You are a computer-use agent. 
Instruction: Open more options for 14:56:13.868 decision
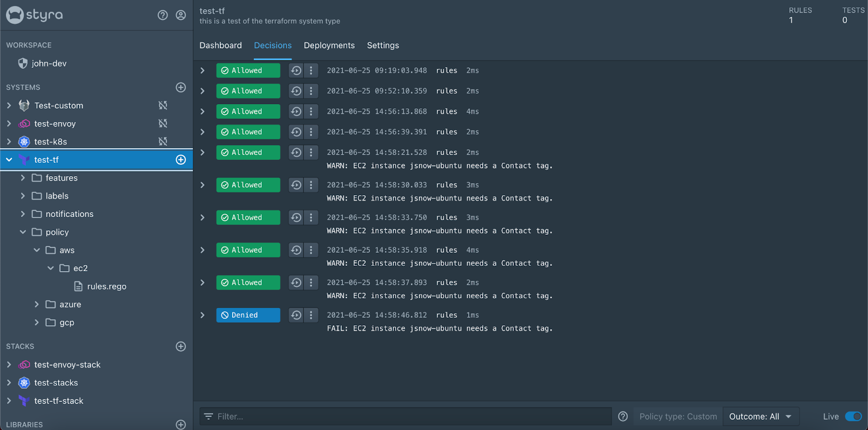point(311,112)
